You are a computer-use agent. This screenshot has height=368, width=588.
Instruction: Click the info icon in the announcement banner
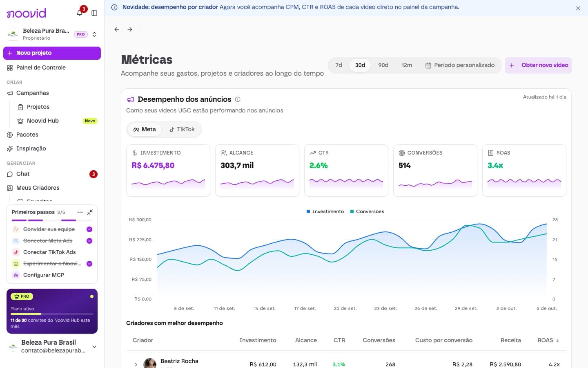pos(114,7)
